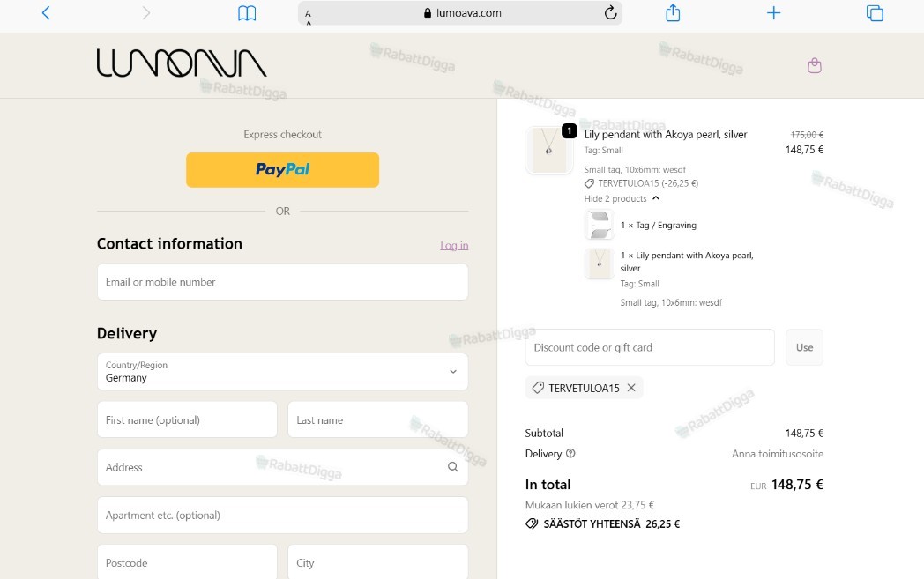Click the 'SÄÄSTÖT YHTEENSÄ 26,25 €' text
The image size is (924, 579).
611,523
